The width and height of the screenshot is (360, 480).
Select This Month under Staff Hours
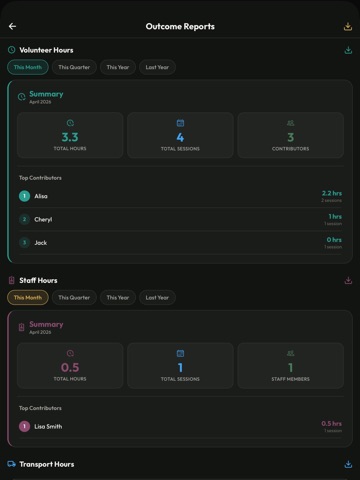click(x=28, y=298)
